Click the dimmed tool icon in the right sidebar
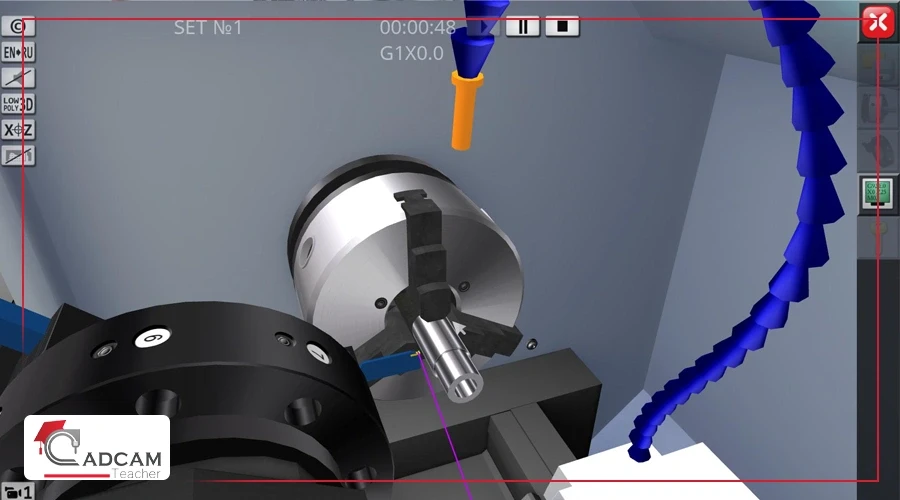Image resolution: width=900 pixels, height=500 pixels. point(877,149)
